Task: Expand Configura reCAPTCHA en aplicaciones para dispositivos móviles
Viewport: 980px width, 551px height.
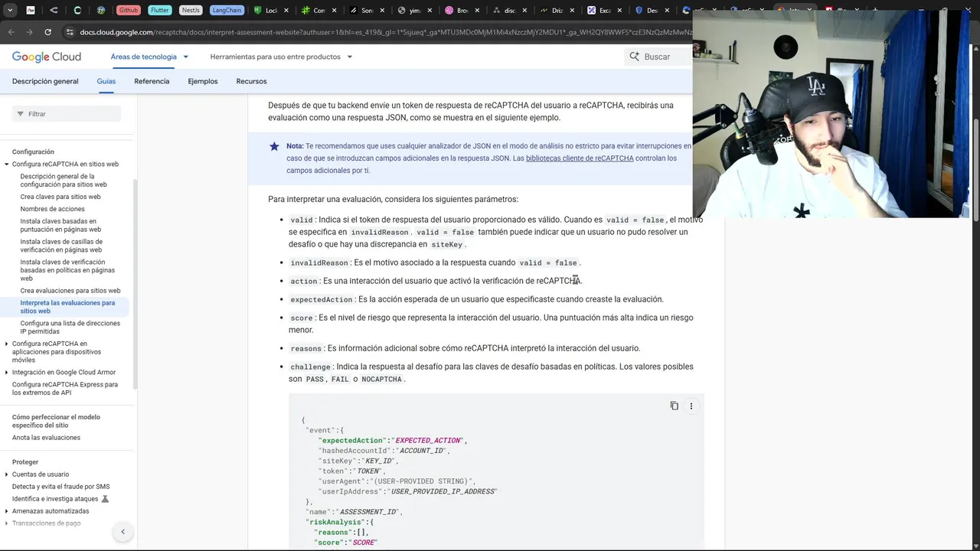Action: pos(7,344)
